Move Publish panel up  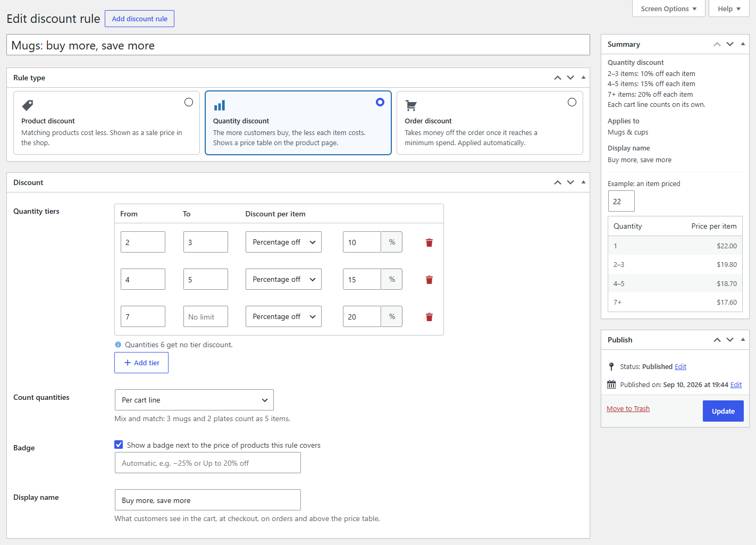pyautogui.click(x=717, y=340)
